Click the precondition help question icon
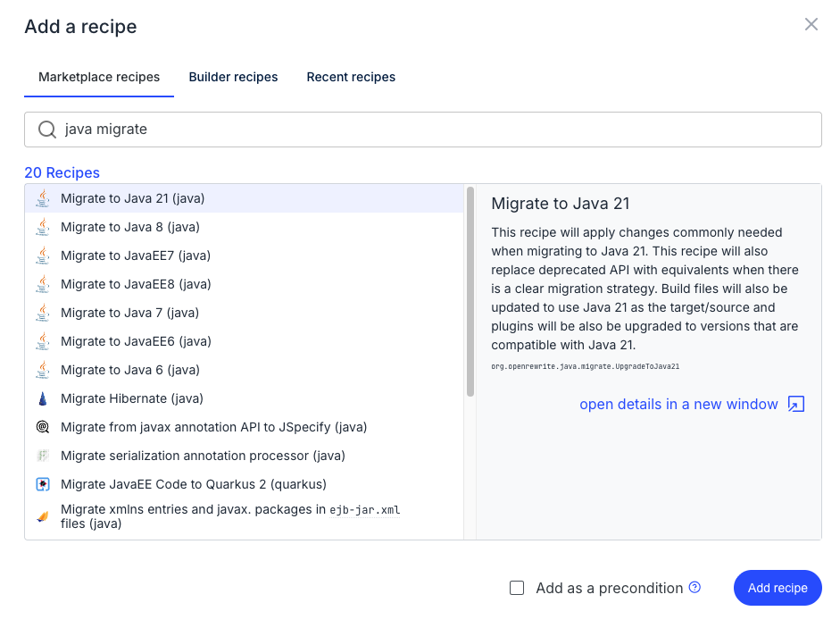The image size is (840, 628). pos(694,587)
